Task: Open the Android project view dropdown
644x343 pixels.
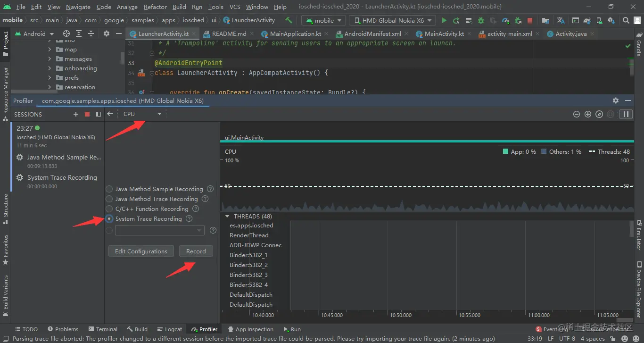Action: 34,33
